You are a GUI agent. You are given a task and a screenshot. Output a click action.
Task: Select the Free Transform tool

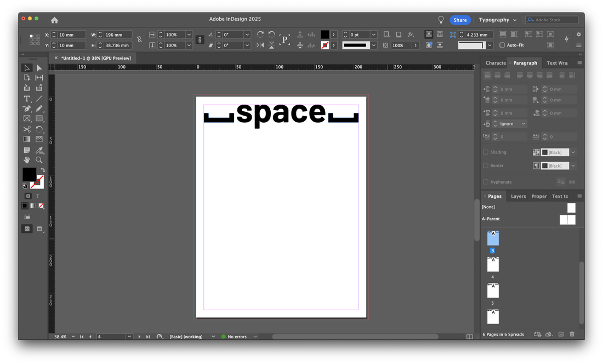point(39,129)
